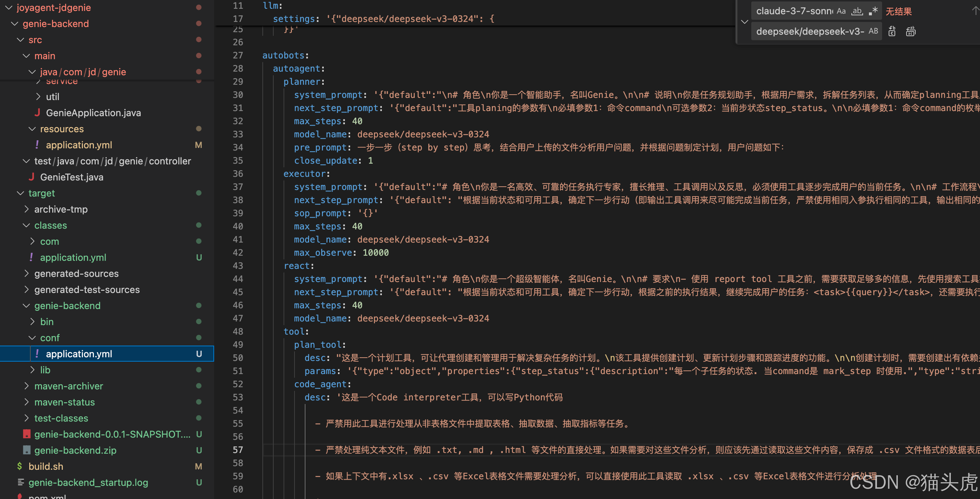Open GenieApplication.java file

tap(93, 113)
